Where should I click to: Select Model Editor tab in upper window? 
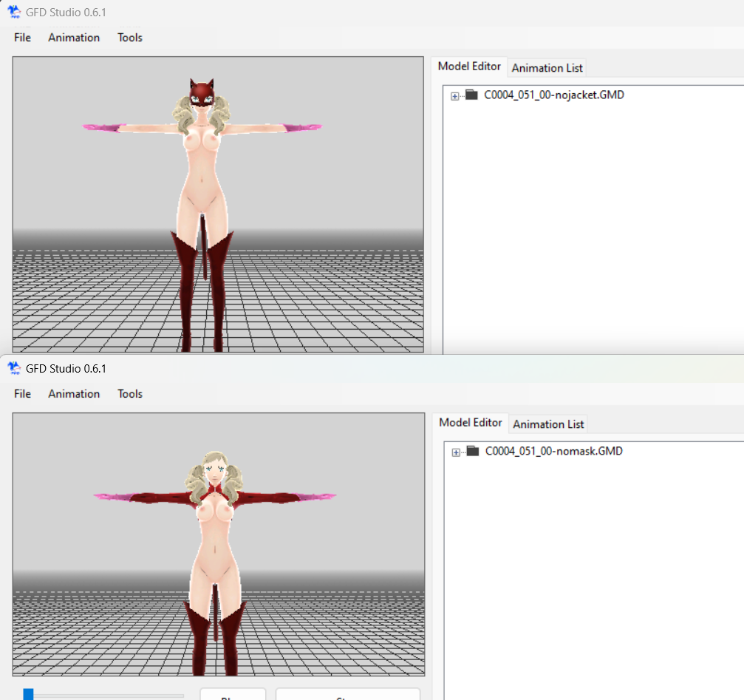tap(469, 67)
